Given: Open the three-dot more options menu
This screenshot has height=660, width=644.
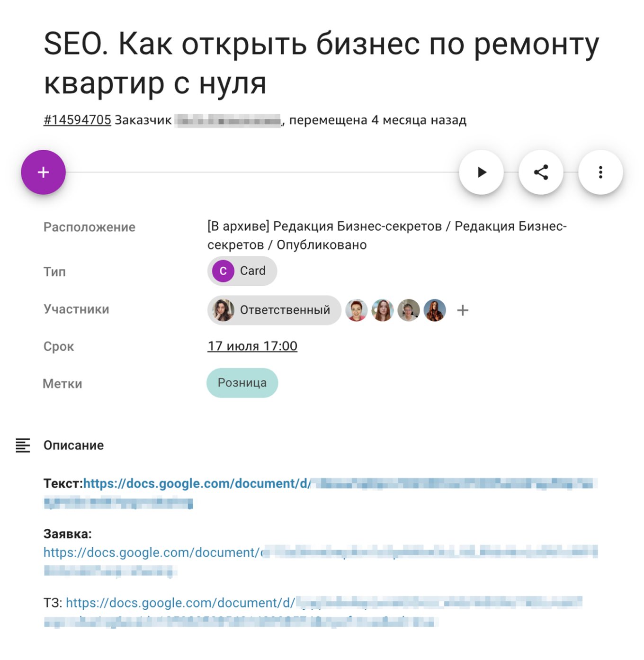Looking at the screenshot, I should coord(600,172).
